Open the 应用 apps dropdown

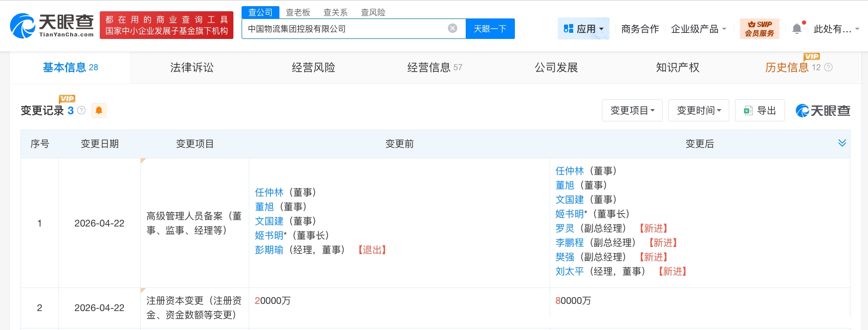click(583, 29)
